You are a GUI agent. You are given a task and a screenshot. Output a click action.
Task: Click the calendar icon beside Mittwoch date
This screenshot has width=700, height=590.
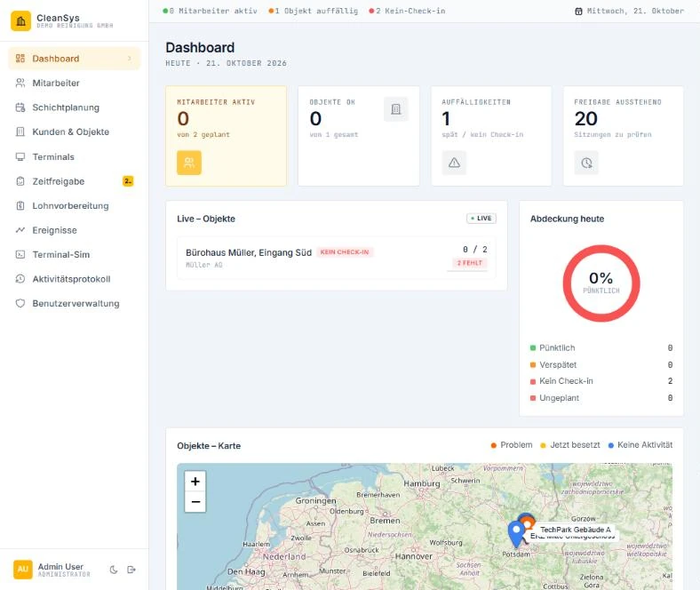pyautogui.click(x=578, y=12)
